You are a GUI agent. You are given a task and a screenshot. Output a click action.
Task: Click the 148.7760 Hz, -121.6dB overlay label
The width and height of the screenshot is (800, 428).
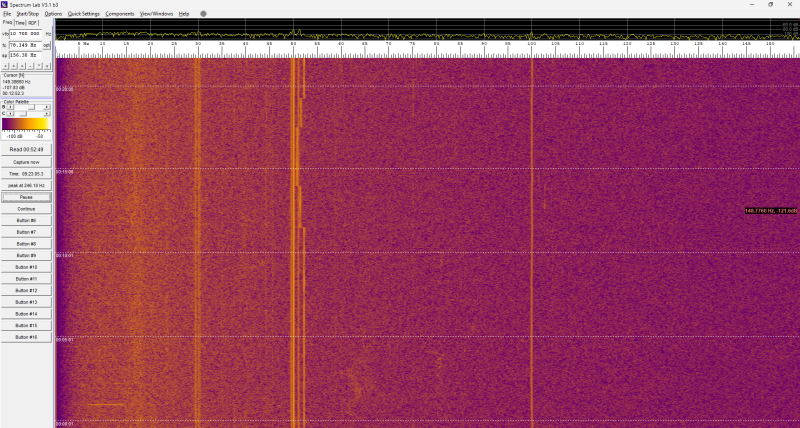(x=770, y=211)
